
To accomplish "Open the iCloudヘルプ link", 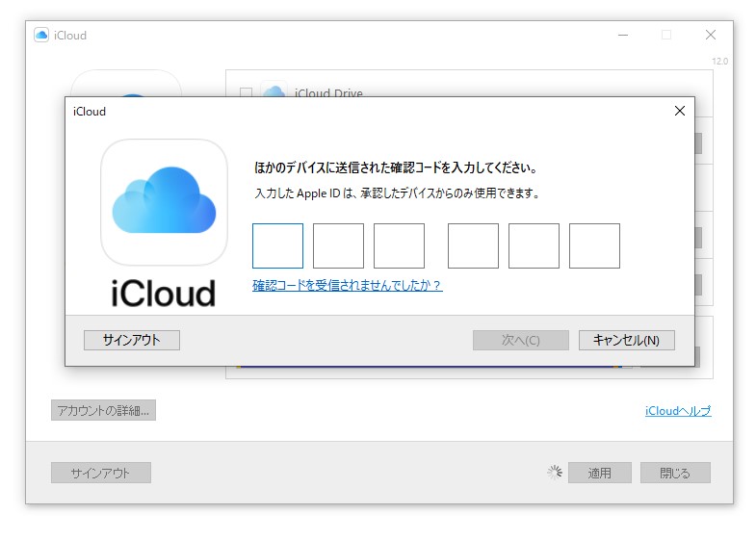I will tap(678, 411).
